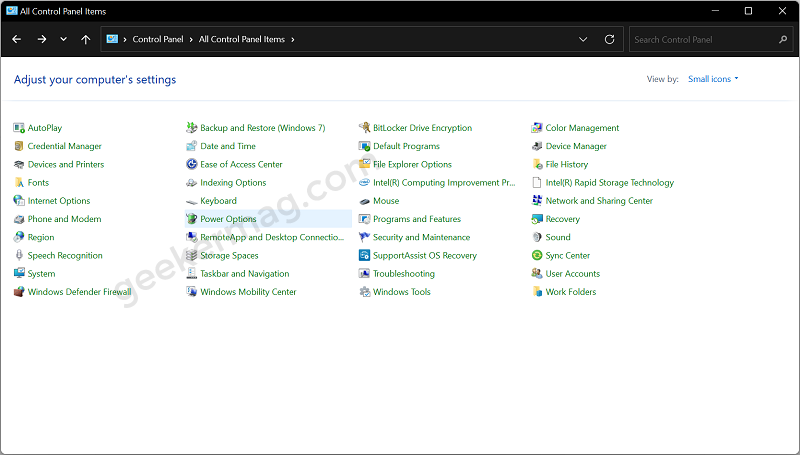Open the Work Folders link
800x455 pixels.
click(x=570, y=292)
